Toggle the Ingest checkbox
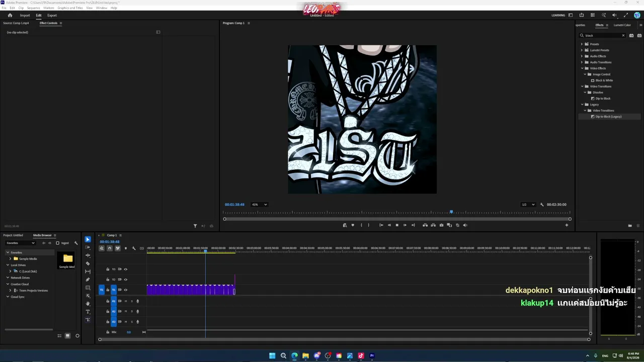 point(57,243)
